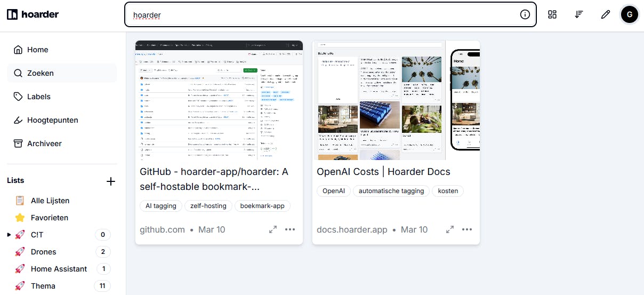Click the Zoeken magnifier icon

point(18,73)
